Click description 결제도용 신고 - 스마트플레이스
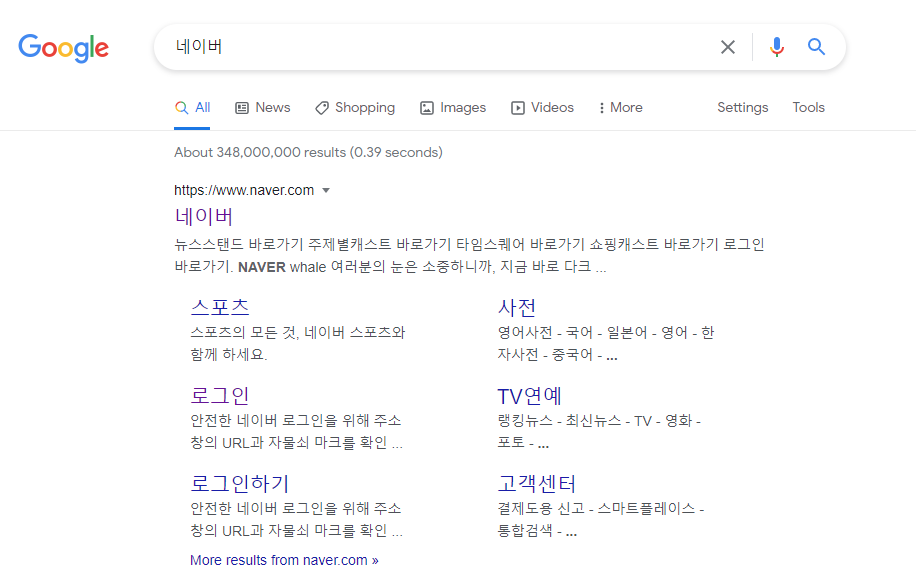This screenshot has height=576, width=916. coord(601,519)
